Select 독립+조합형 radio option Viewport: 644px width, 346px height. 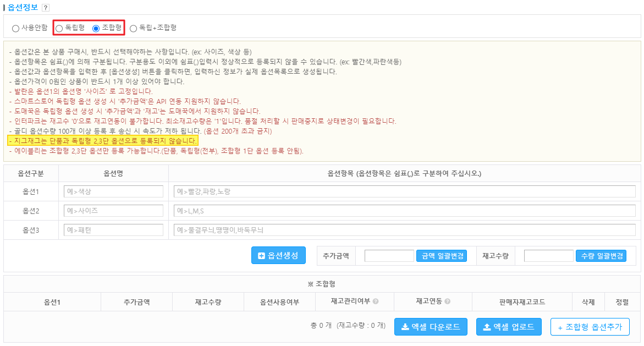133,28
